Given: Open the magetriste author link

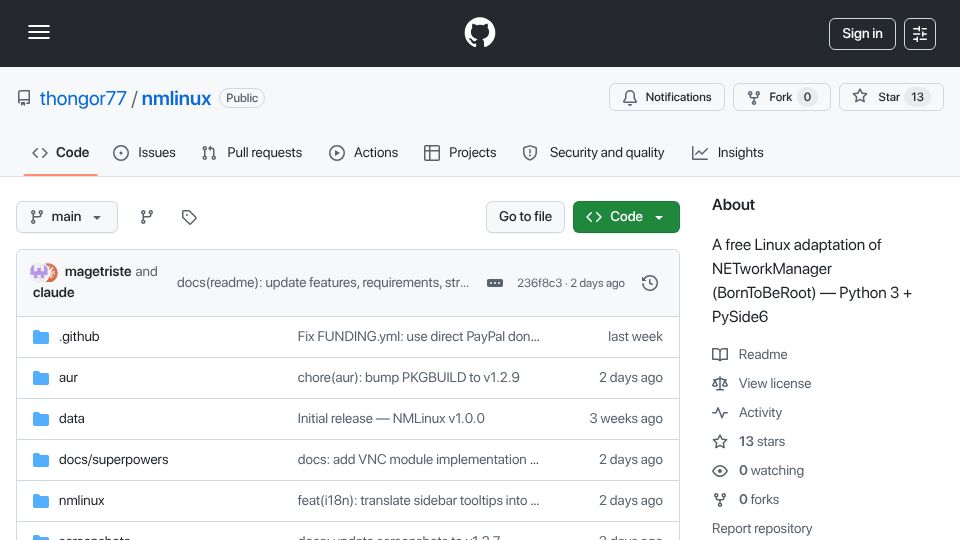Looking at the screenshot, I should tap(98, 271).
